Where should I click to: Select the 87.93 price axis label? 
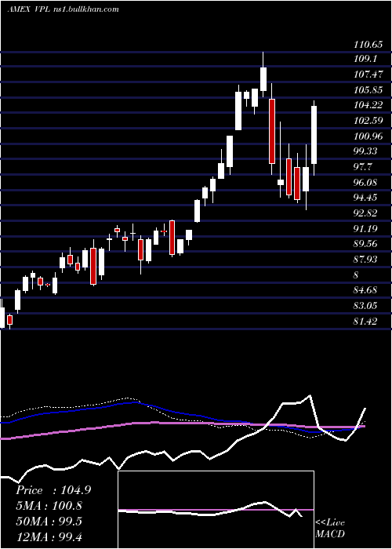(x=365, y=259)
